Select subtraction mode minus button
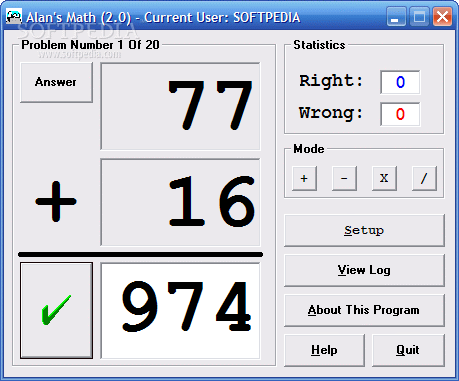The width and height of the screenshot is (459, 381). point(344,178)
